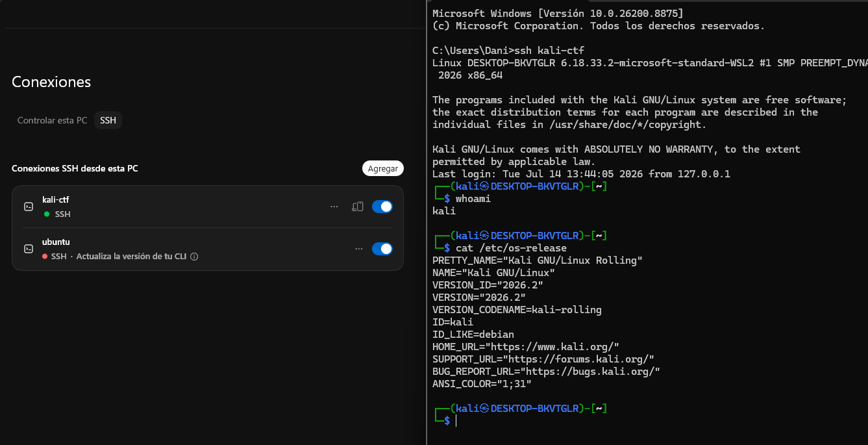Switch to the SSH tab
Viewport: 868px width, 445px height.
[108, 121]
